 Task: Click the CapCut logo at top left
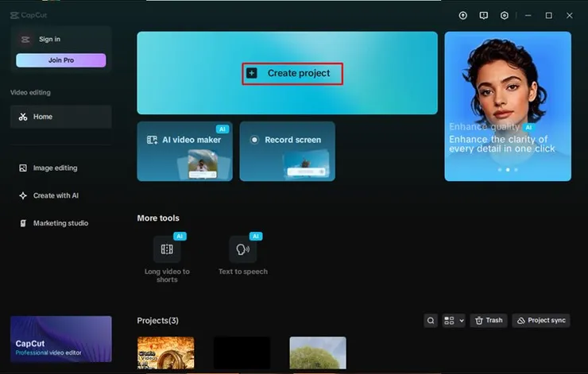click(x=29, y=15)
